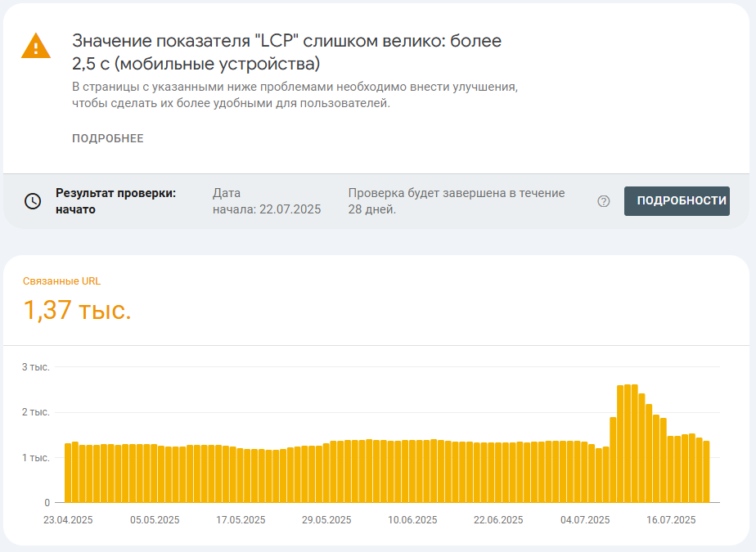Click the 2 тыс. y-axis label

click(36, 412)
